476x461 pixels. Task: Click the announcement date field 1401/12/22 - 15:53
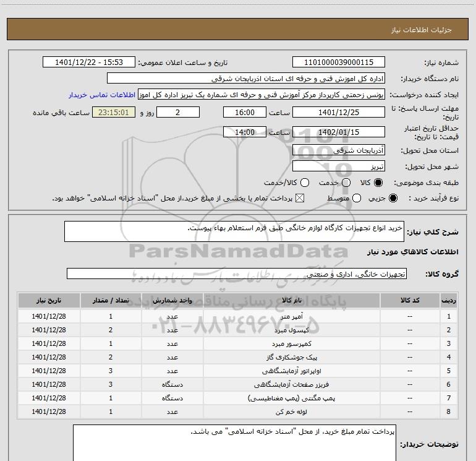[x=89, y=62]
